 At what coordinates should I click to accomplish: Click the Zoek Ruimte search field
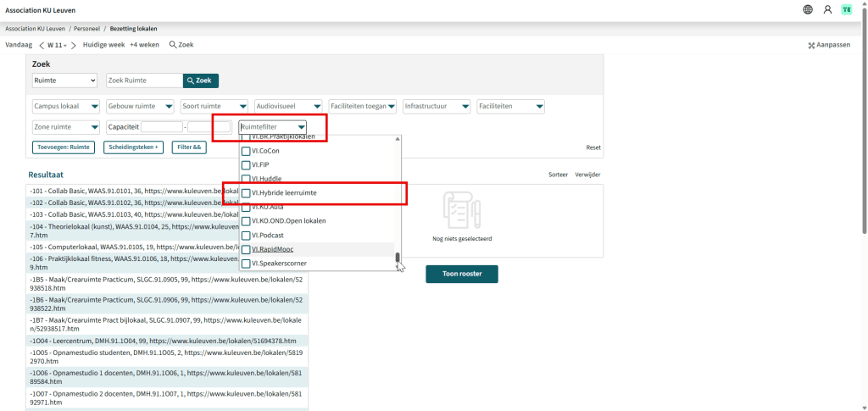click(144, 81)
